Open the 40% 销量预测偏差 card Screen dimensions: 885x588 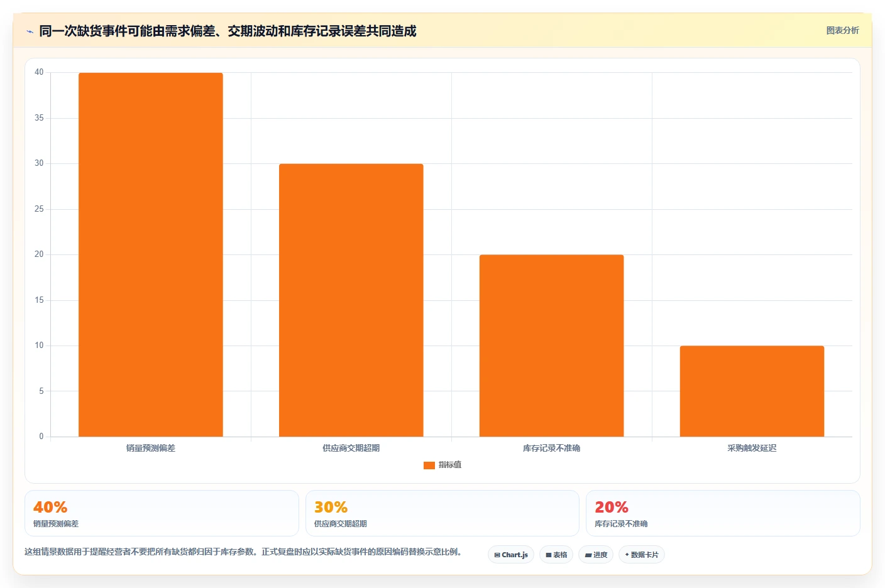[x=162, y=513]
